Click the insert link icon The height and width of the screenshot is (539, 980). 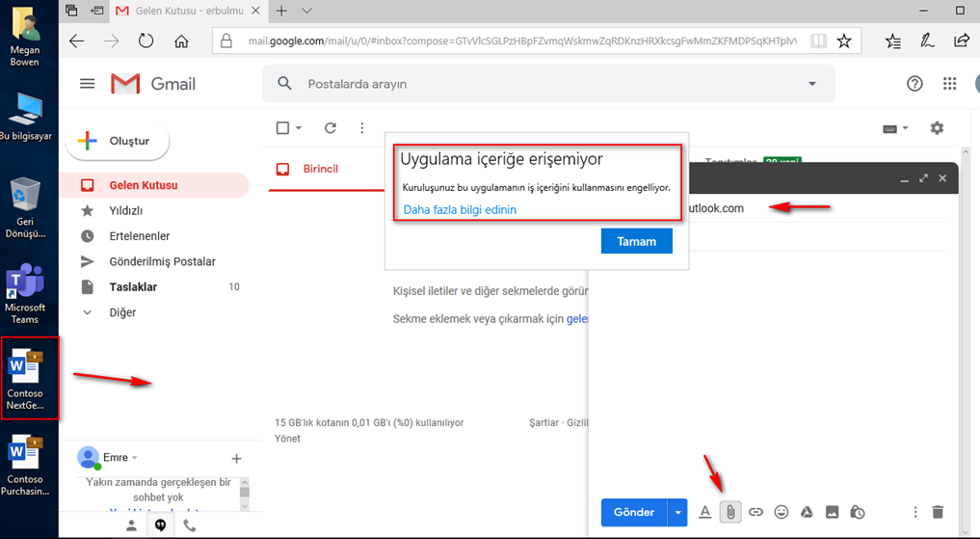click(756, 512)
